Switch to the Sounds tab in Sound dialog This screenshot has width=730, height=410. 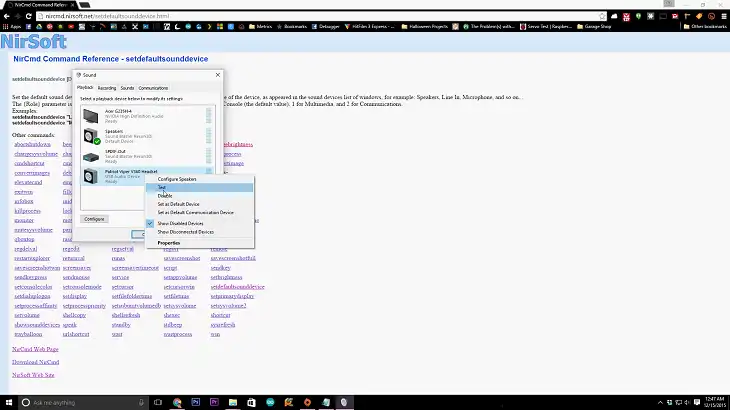[127, 88]
